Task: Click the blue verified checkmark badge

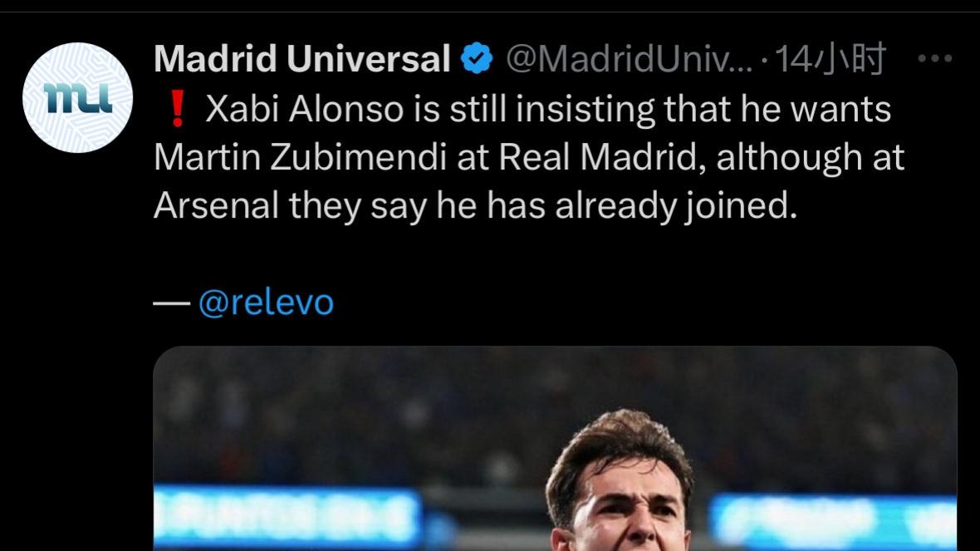Action: 477,58
